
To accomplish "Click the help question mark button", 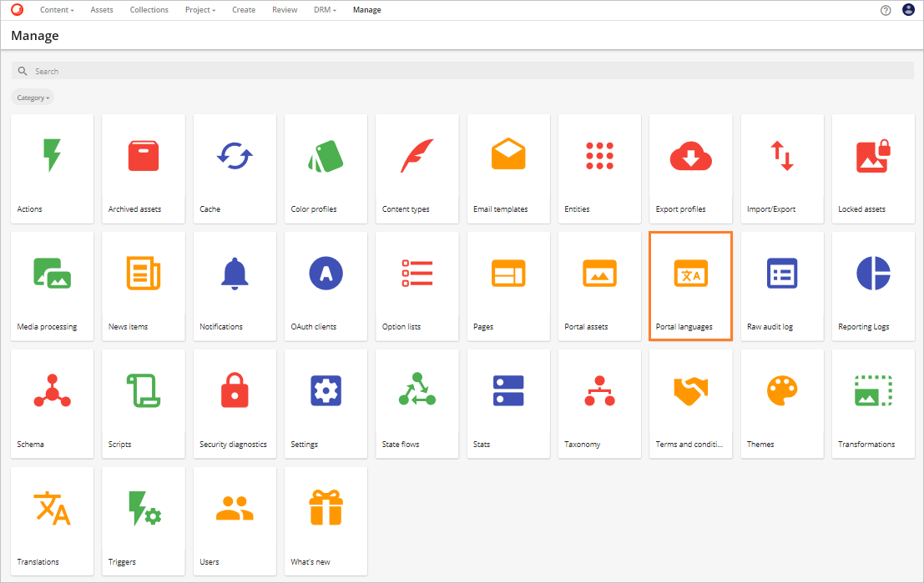I will click(886, 9).
